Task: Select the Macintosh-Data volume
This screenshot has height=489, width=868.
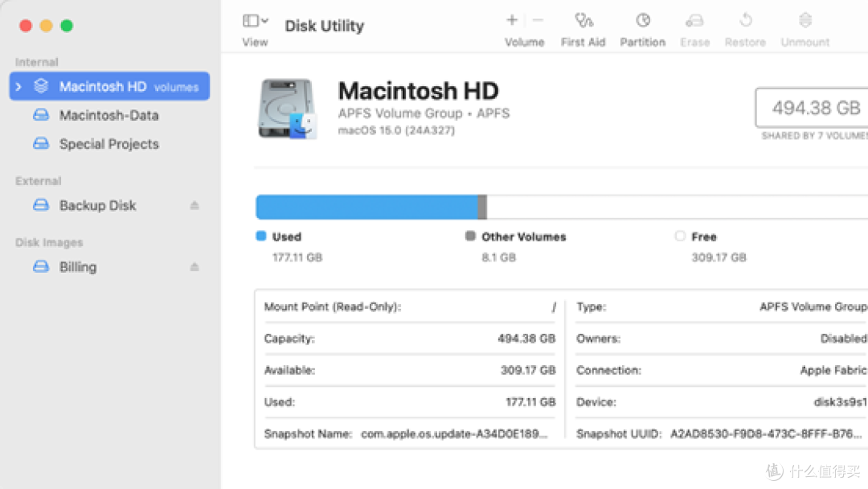Action: point(109,115)
